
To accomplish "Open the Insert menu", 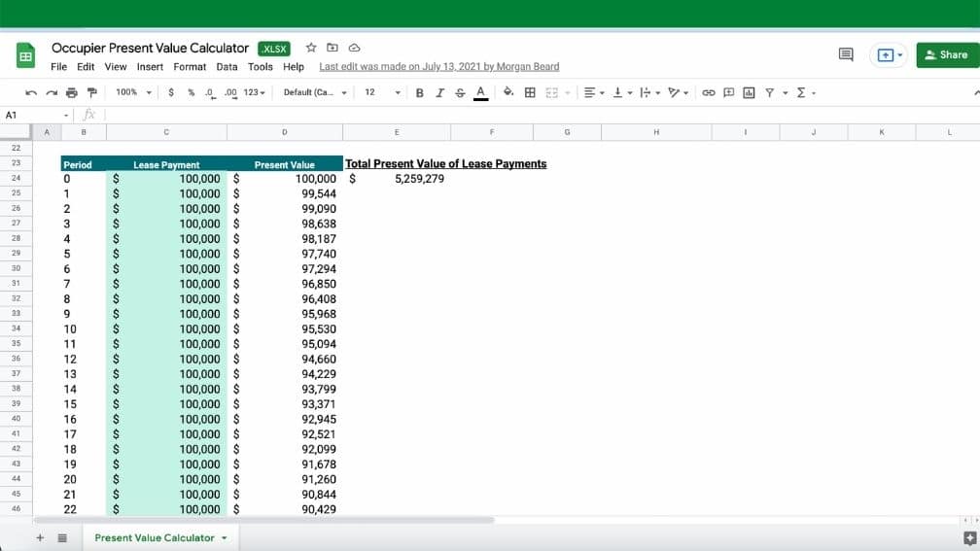I will [150, 67].
